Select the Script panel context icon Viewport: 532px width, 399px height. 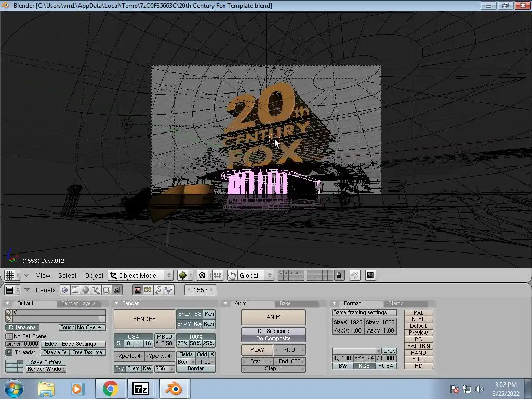click(75, 290)
